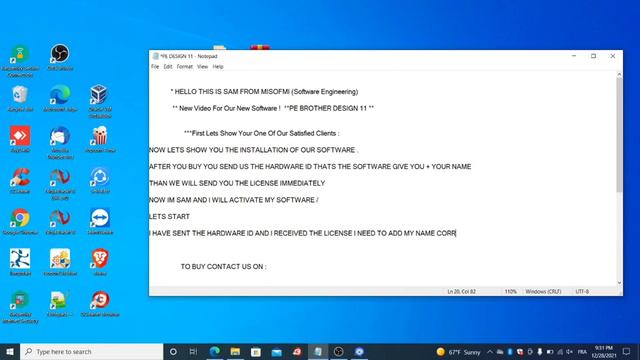Show hidden system tray icons
This screenshot has height=360, width=640.
tap(490, 351)
